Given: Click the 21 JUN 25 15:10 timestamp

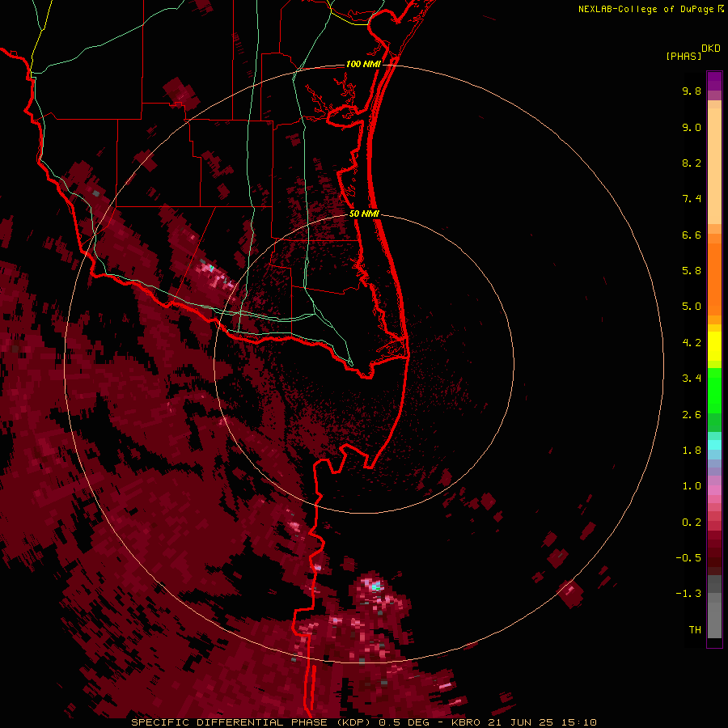Looking at the screenshot, I should [542, 722].
